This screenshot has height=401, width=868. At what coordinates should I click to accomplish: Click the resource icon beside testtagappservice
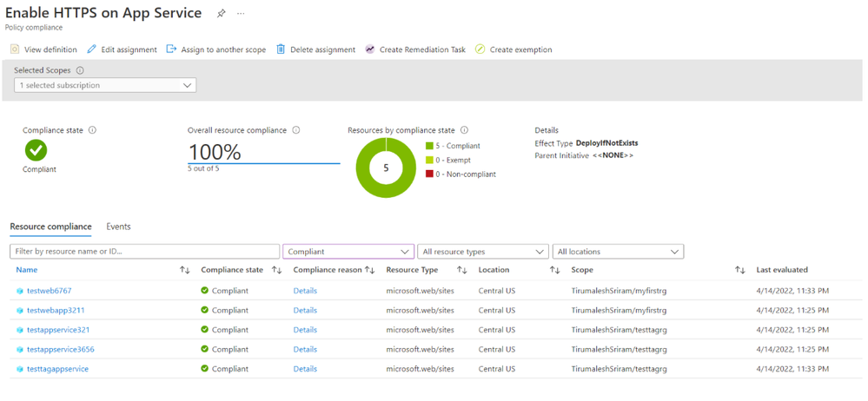tap(20, 369)
